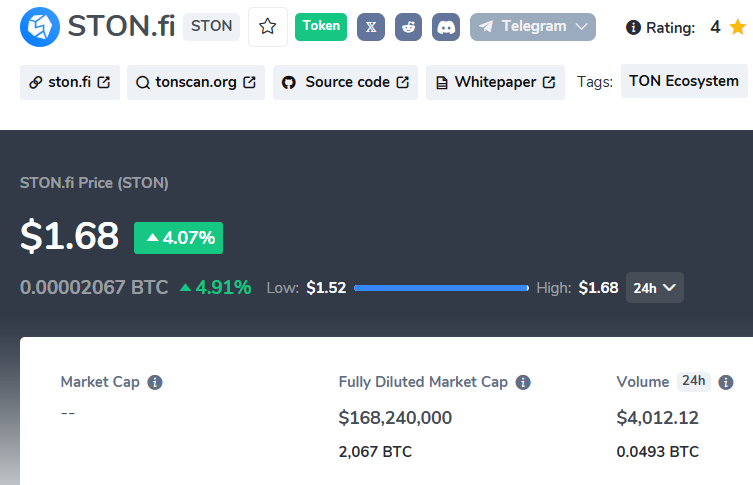Select the TON Ecosystem tag

tap(684, 81)
